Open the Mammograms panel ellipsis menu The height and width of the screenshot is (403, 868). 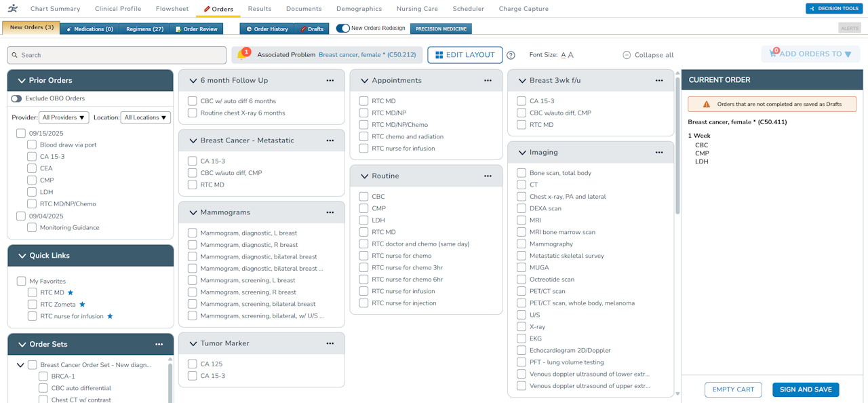click(x=330, y=212)
